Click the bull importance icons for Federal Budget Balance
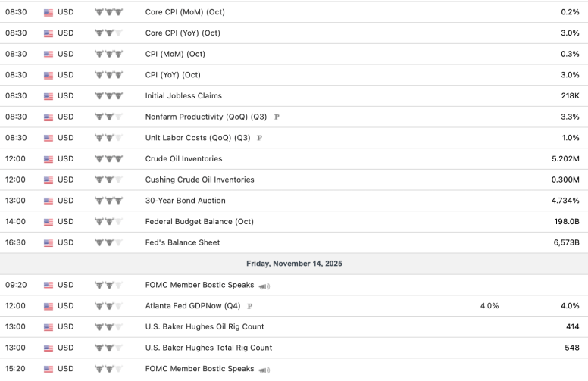Viewport: 588px width, 381px height. tap(108, 222)
